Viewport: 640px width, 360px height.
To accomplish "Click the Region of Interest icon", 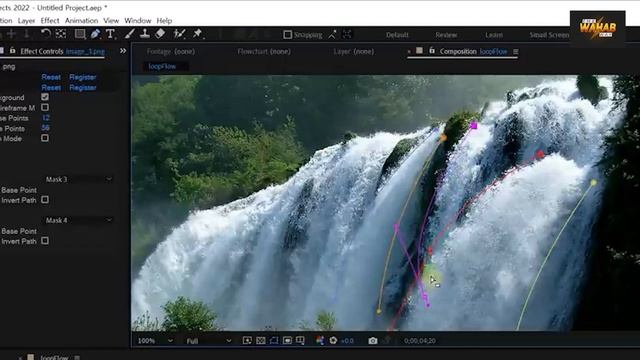I will pos(247,340).
